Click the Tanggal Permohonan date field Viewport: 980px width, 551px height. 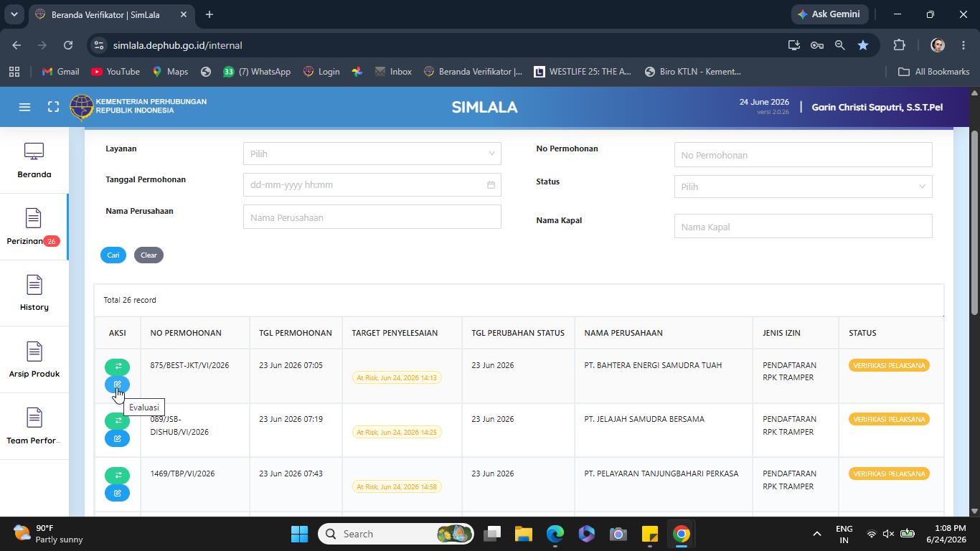pyautogui.click(x=372, y=185)
